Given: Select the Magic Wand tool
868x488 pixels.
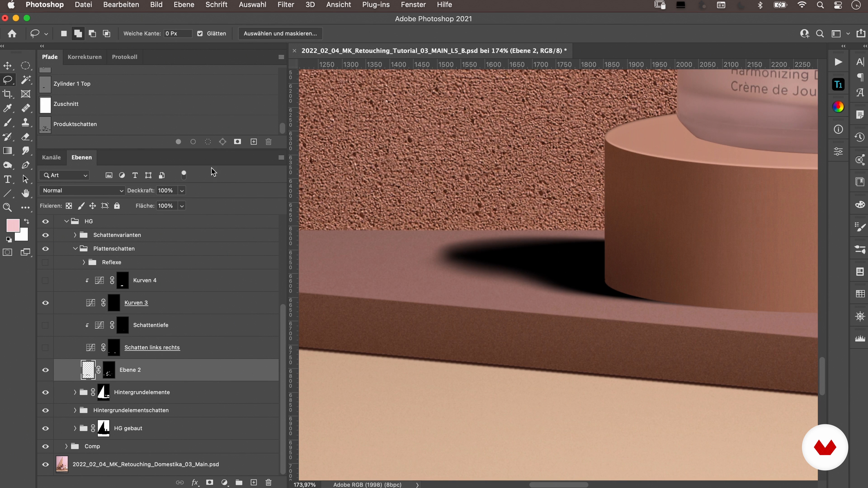Looking at the screenshot, I should click(26, 80).
